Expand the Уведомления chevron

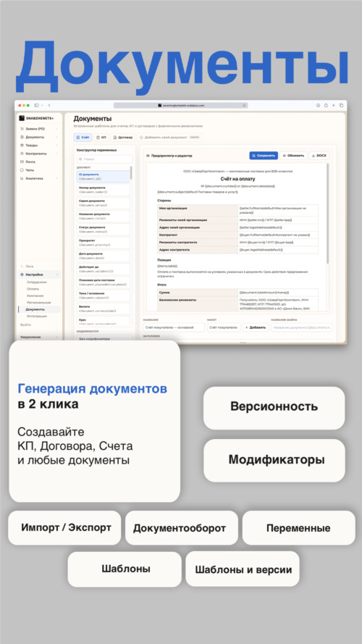(57, 337)
